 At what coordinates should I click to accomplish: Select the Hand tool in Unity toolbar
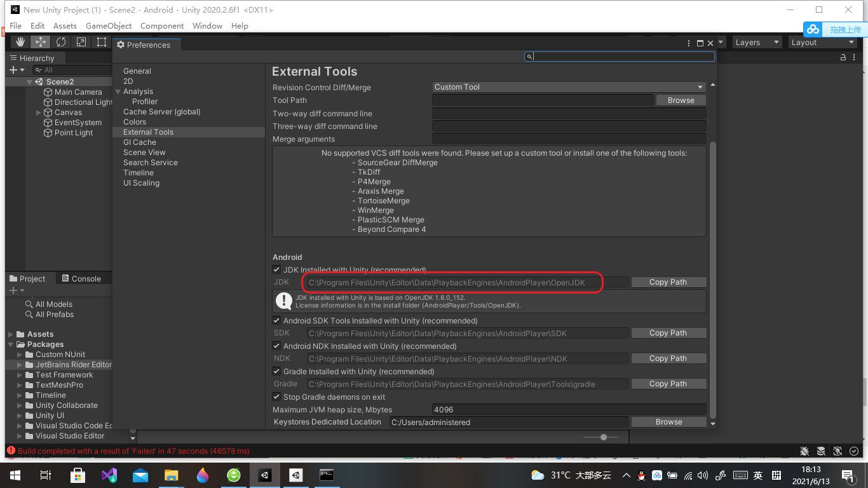click(x=20, y=42)
